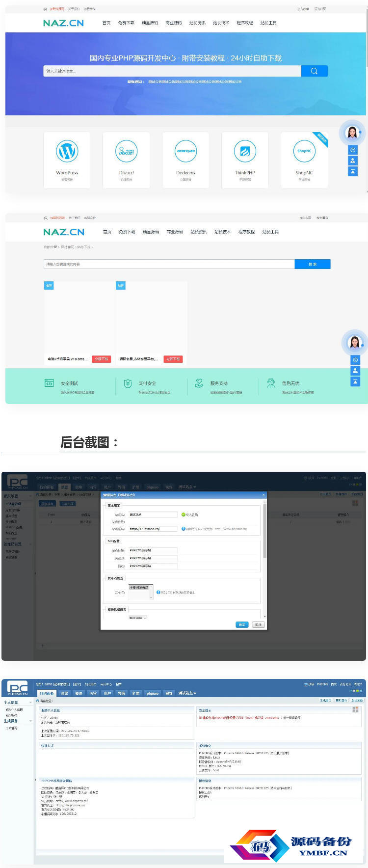Click the NAZ.CN logo on the homepage
Screen dimensions: 368x868
[x=63, y=23]
